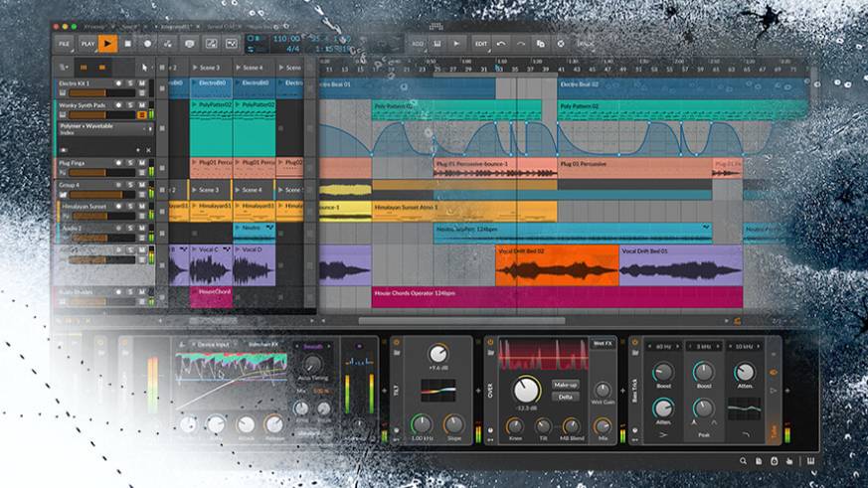The height and width of the screenshot is (488, 868).
Task: Undo the last action with the arrow
Action: [x=501, y=44]
